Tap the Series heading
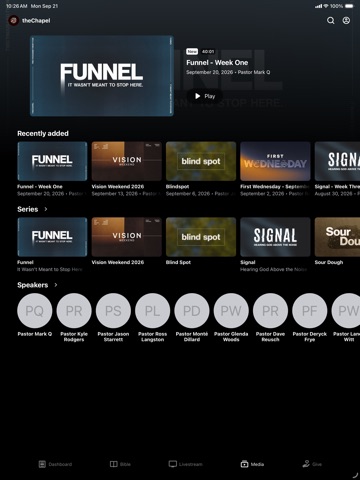The image size is (360, 480). coord(28,209)
